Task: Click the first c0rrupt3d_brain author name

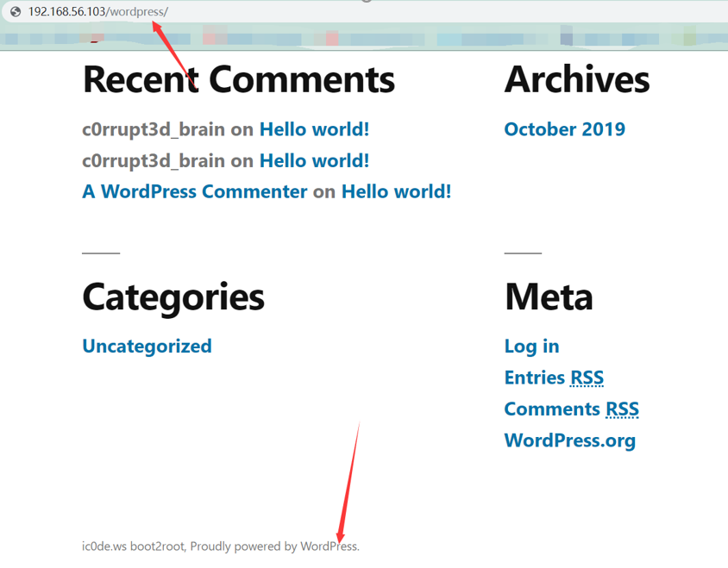Action: [154, 129]
